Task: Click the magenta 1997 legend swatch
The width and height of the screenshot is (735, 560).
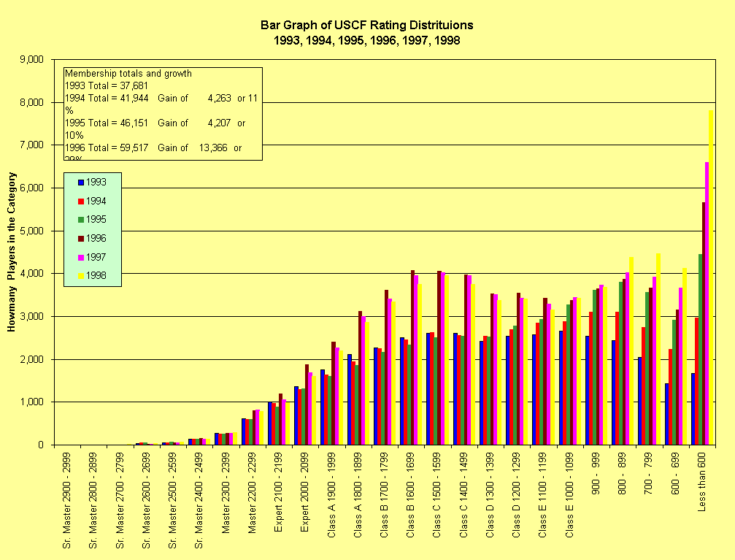Action: pyautogui.click(x=81, y=257)
